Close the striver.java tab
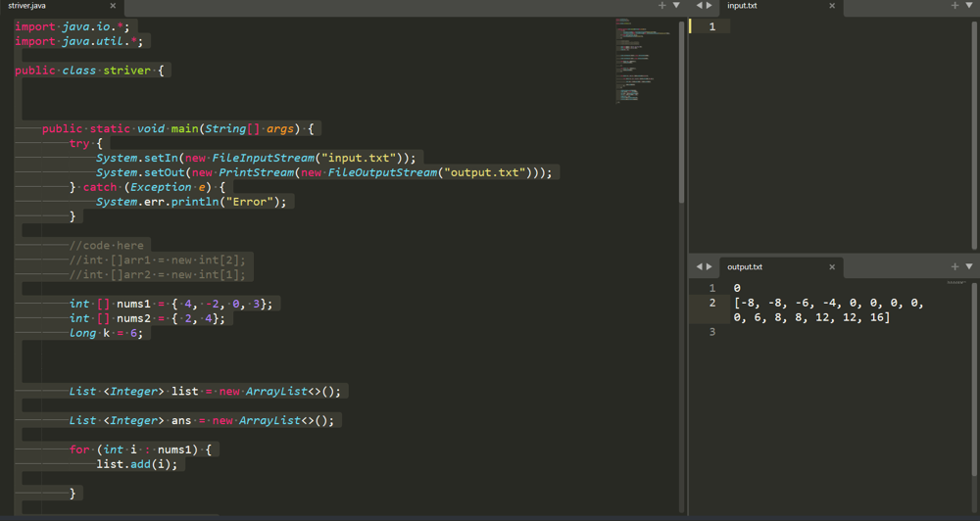The height and width of the screenshot is (521, 980). [x=113, y=6]
